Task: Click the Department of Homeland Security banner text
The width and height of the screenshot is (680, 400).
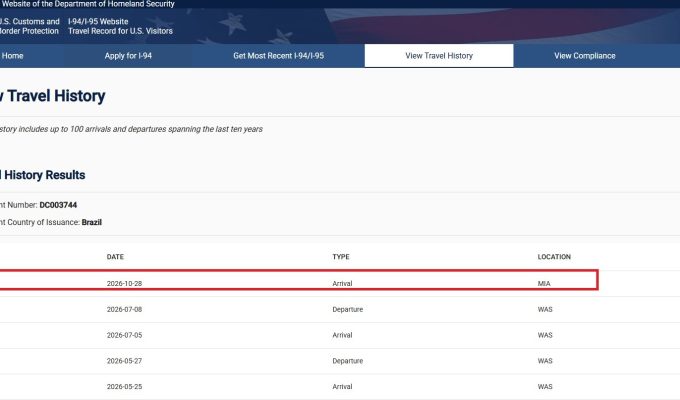Action: (x=87, y=4)
